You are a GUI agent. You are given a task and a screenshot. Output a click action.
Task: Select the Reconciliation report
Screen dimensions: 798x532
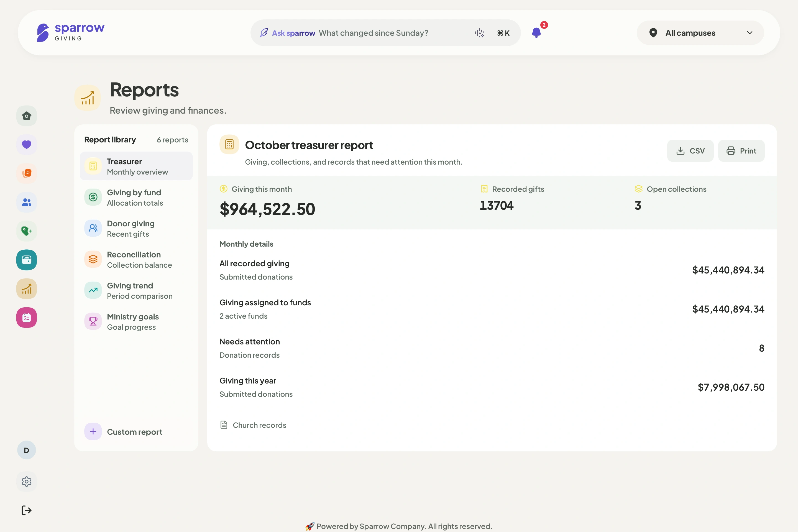point(136,260)
